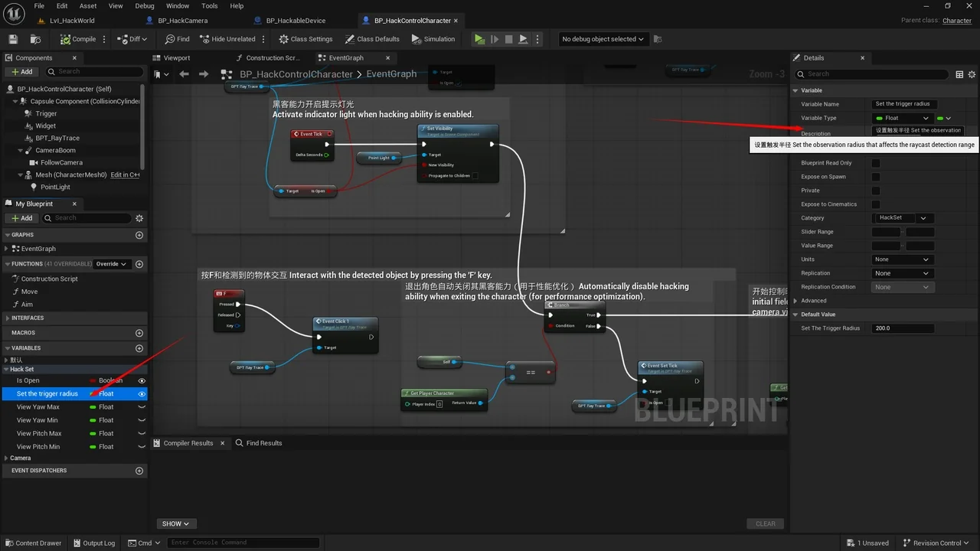Enable the Blueprint Read Only checkbox

876,163
